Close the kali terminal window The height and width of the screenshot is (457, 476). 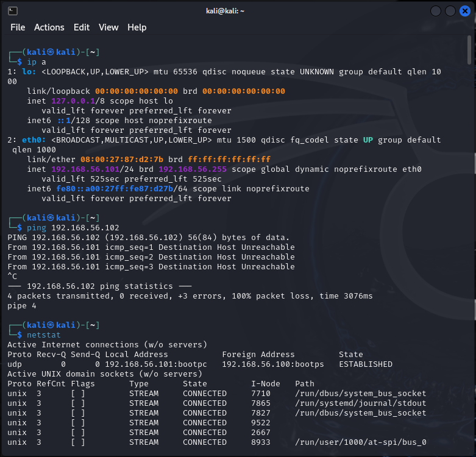click(x=464, y=11)
